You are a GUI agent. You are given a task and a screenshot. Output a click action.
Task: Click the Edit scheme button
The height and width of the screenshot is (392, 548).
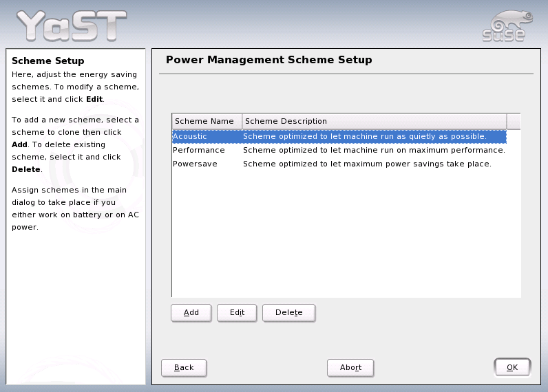pyautogui.click(x=237, y=312)
